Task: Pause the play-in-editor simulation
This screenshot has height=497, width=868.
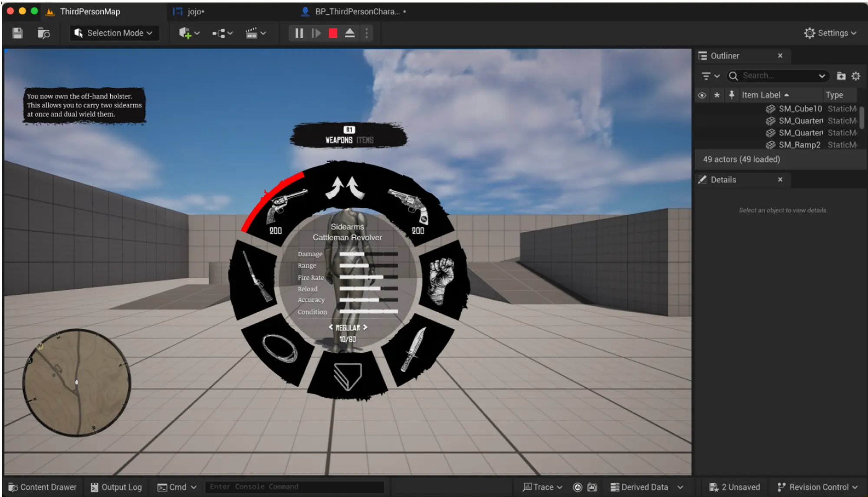Action: (299, 33)
